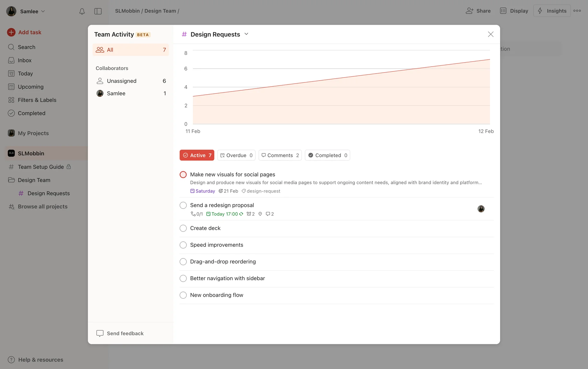
Task: Click the Help & resources question icon
Action: tap(11, 360)
